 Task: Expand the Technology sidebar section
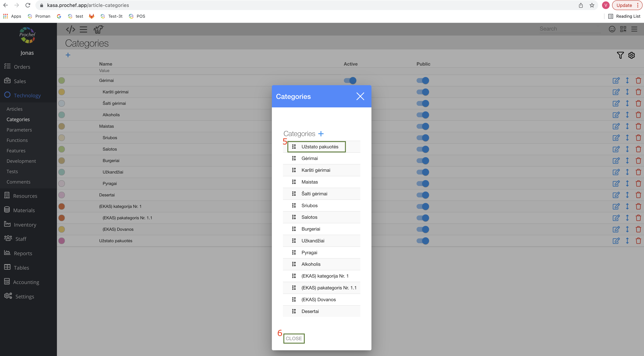[27, 95]
